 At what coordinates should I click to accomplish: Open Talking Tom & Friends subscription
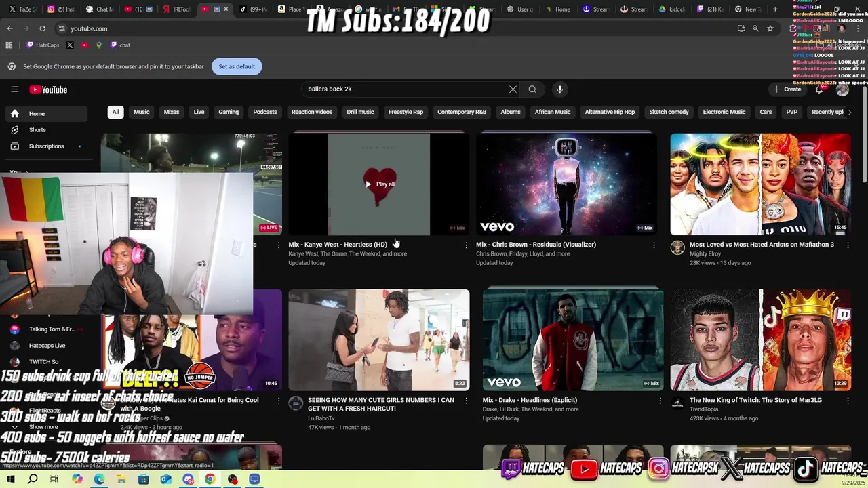pos(46,329)
